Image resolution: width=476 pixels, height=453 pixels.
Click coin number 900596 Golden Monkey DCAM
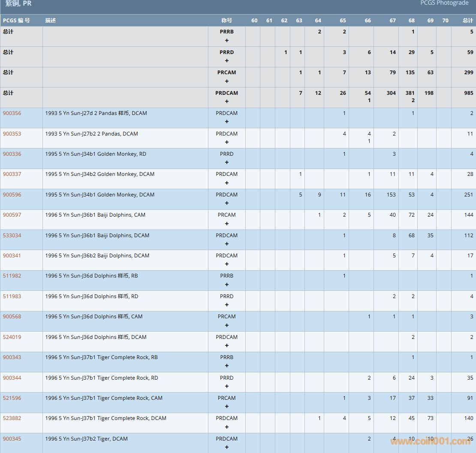pos(12,195)
